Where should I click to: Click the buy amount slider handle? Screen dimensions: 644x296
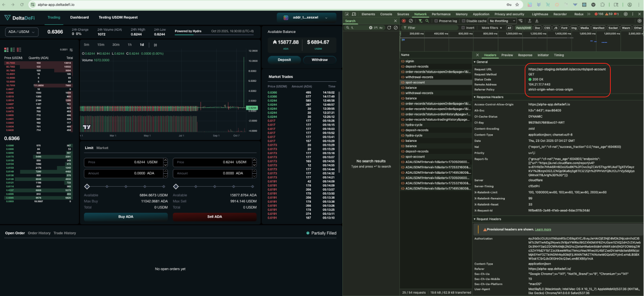[87, 187]
